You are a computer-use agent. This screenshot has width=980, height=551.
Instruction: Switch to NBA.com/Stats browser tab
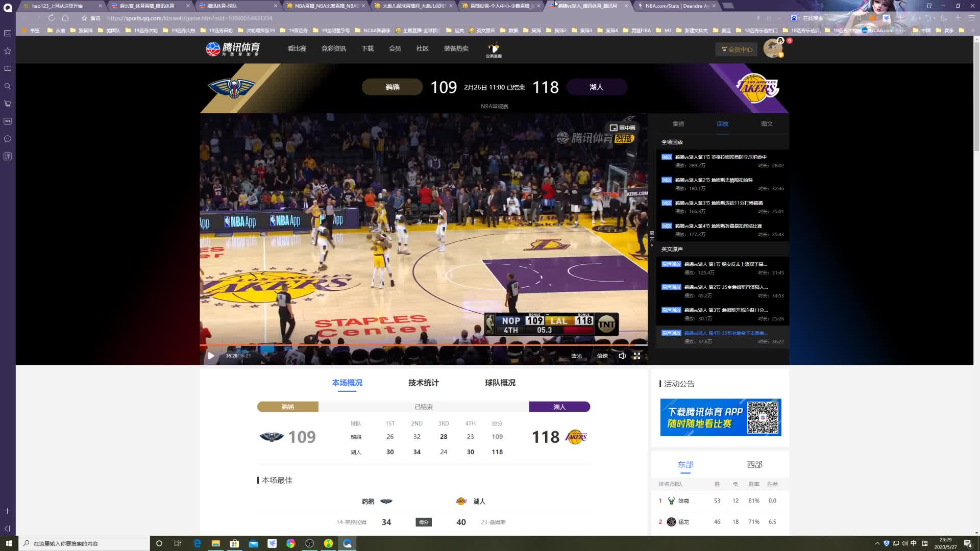coord(676,6)
